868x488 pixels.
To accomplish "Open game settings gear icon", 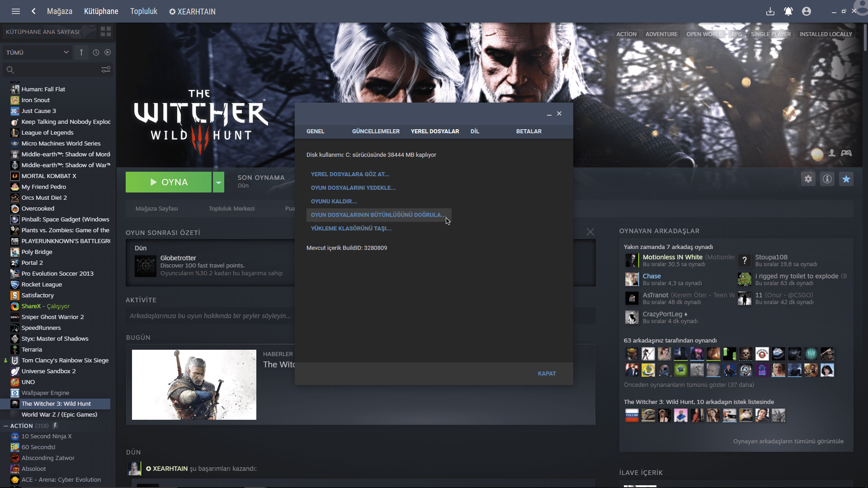I will coord(808,179).
